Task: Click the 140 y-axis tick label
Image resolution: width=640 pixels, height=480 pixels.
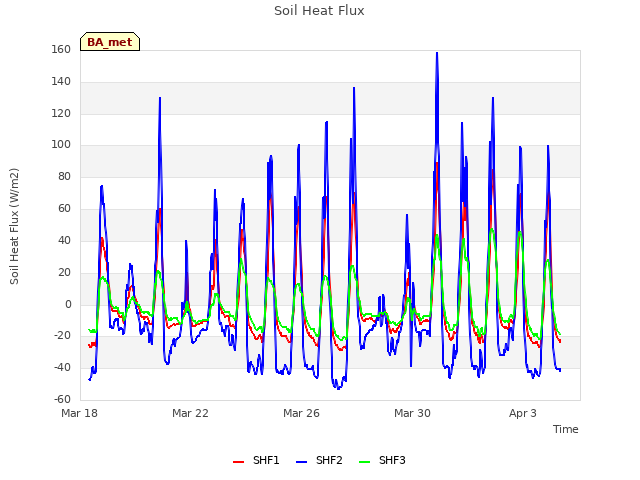Action: click(x=61, y=82)
